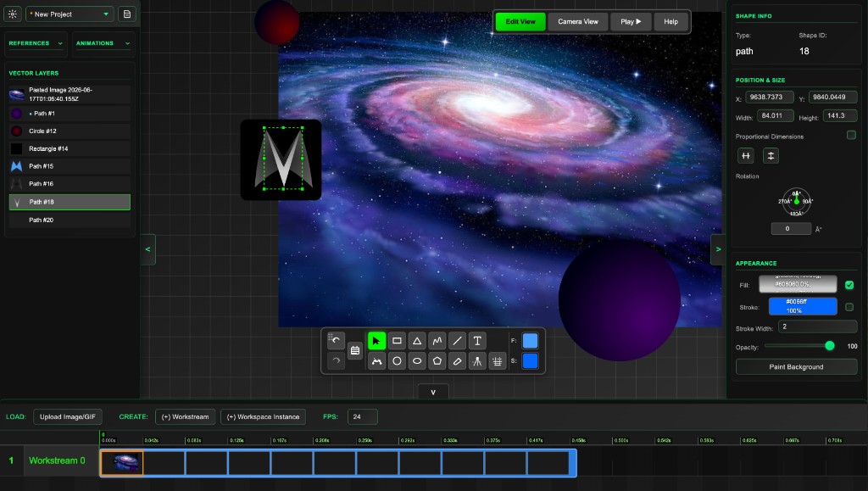This screenshot has height=491, width=868.
Task: Select the Path #18 layer
Action: point(70,202)
